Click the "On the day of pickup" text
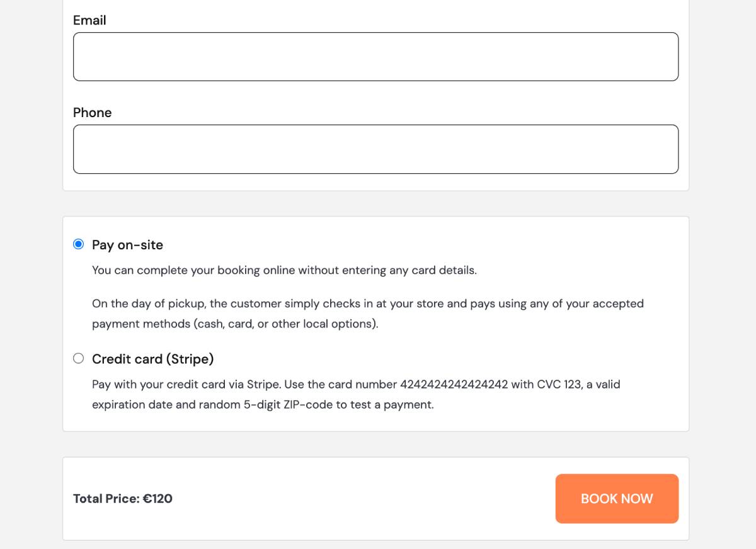The height and width of the screenshot is (549, 756). point(149,303)
